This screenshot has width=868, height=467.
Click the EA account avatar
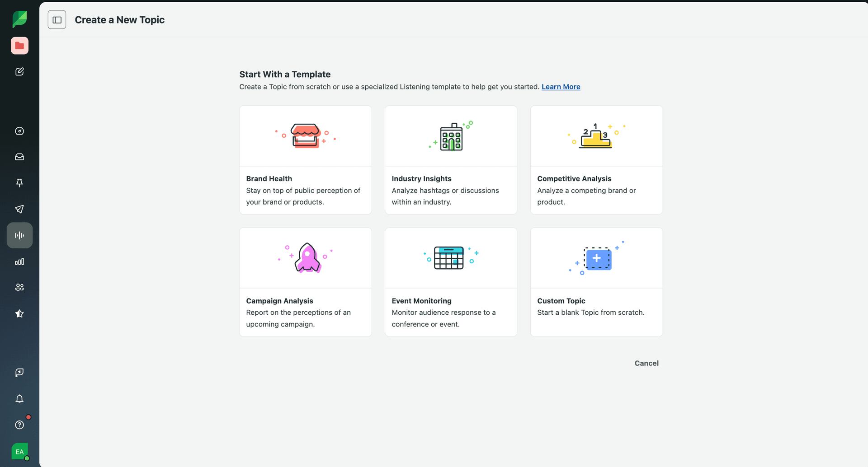[x=19, y=451]
